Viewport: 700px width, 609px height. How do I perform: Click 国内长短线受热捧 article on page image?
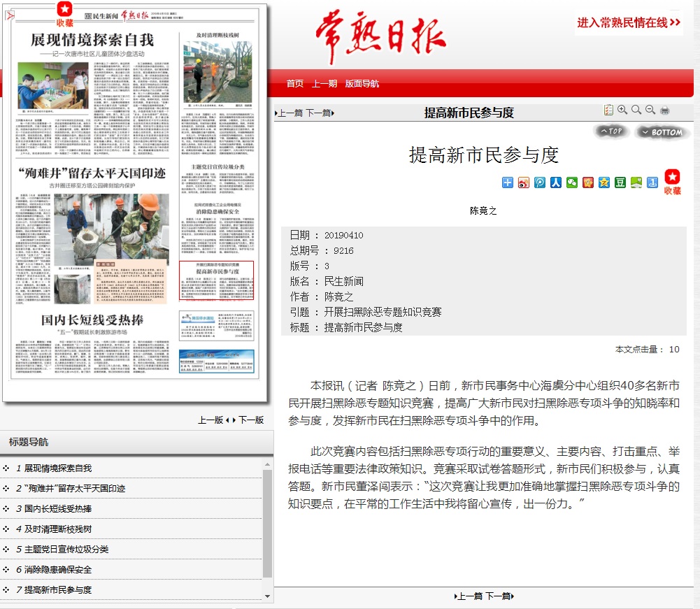(92, 343)
